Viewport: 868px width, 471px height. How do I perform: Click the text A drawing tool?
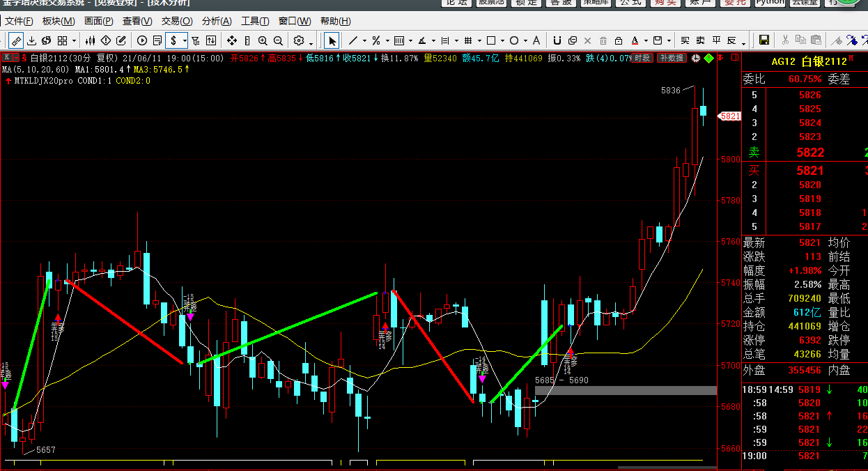coord(536,40)
